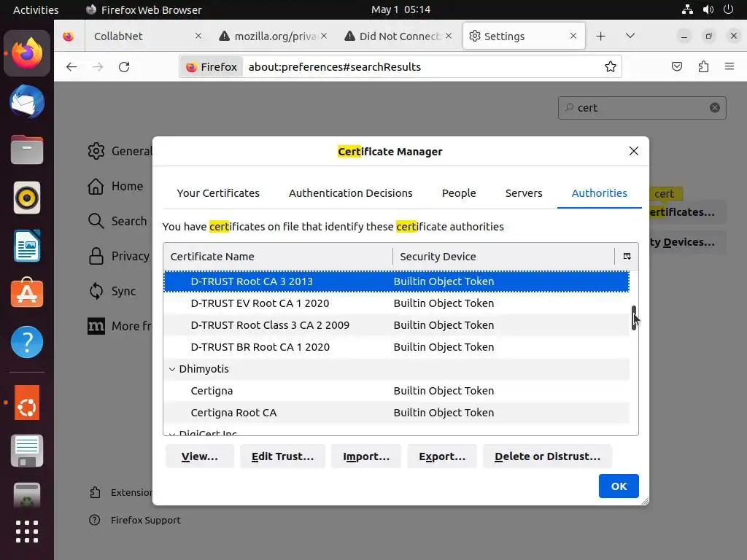The width and height of the screenshot is (747, 560).
Task: Open Firefox from the Ubuntu dock
Action: coord(27,53)
